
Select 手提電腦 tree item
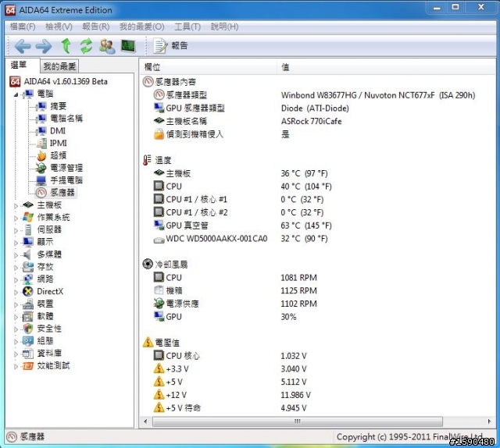(66, 180)
